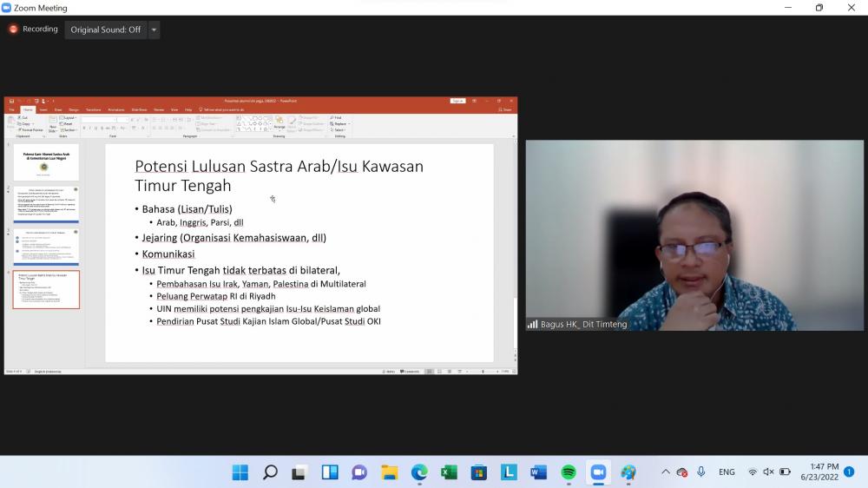Open Spotify from the taskbar

click(569, 472)
